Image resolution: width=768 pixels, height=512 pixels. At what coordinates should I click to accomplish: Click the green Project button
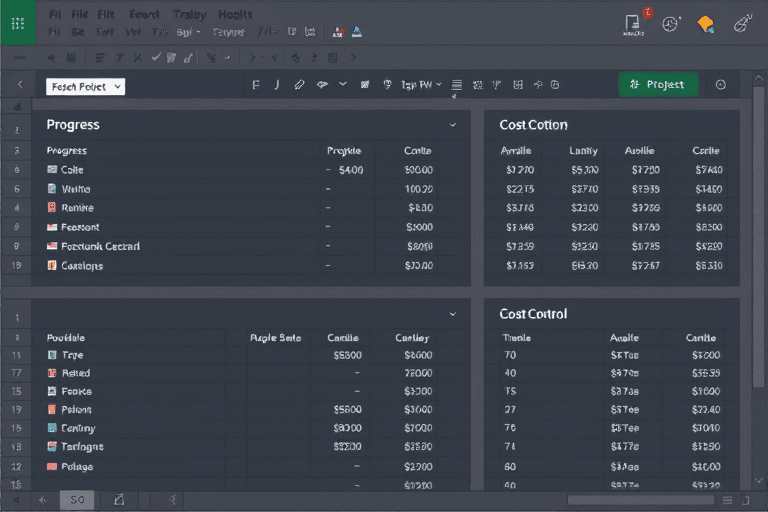[657, 85]
